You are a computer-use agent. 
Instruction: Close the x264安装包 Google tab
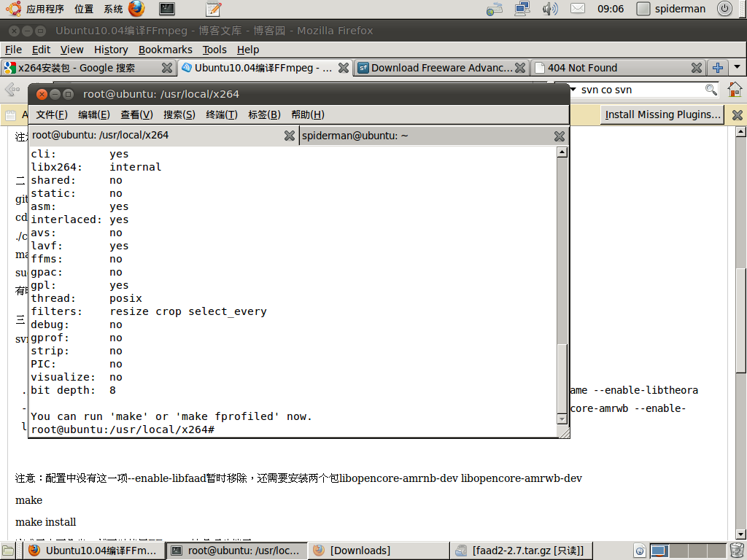click(167, 68)
